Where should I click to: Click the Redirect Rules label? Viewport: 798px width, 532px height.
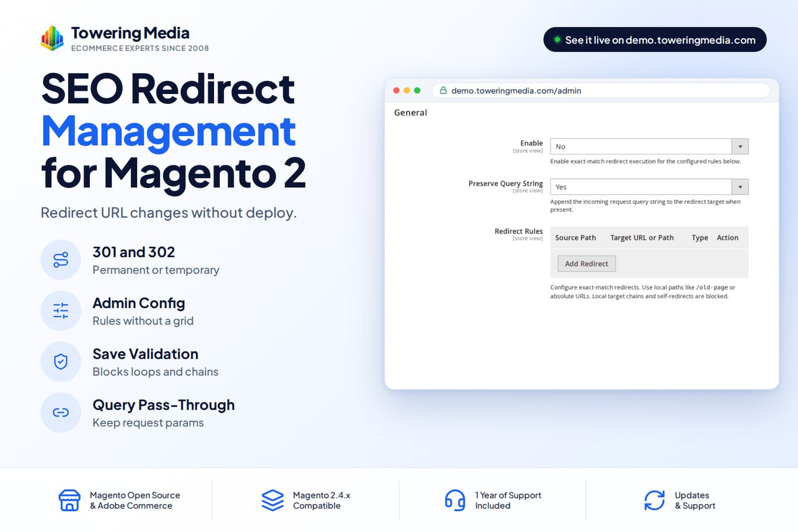(x=518, y=231)
